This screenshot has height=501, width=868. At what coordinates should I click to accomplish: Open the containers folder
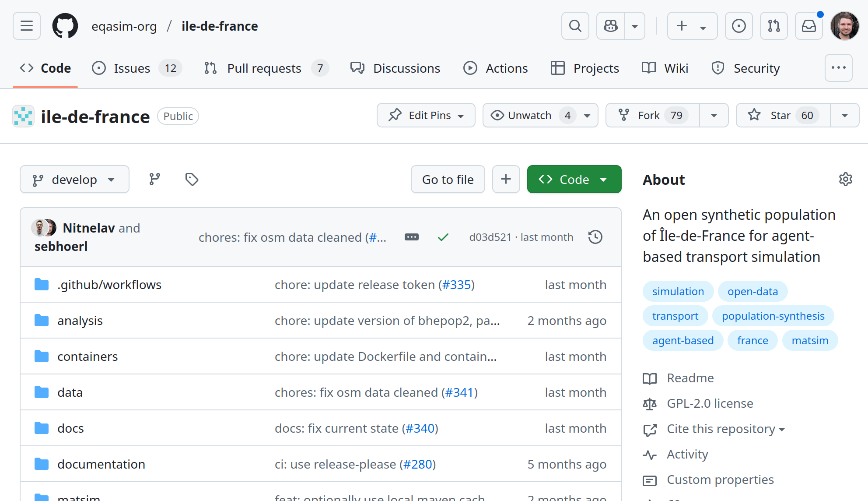pos(87,356)
